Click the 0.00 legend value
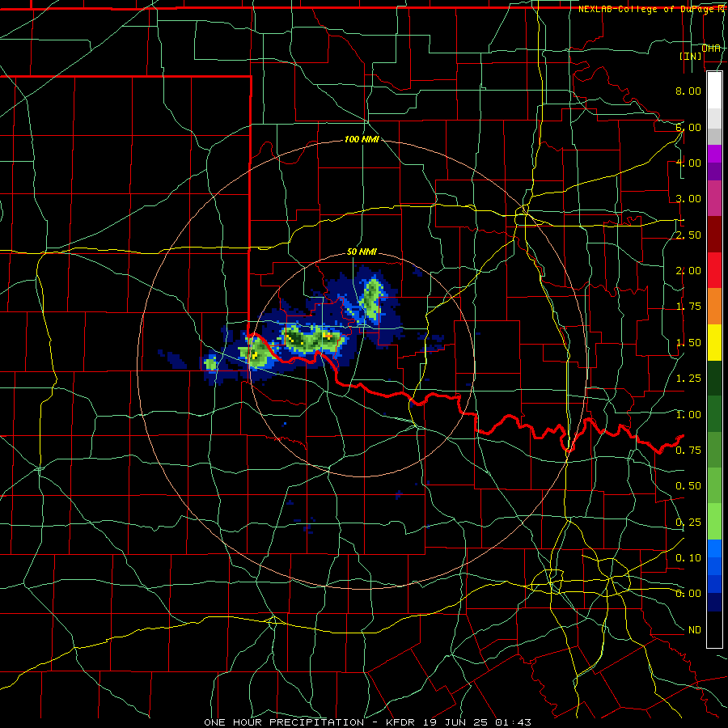Image resolution: width=728 pixels, height=728 pixels. 688,594
